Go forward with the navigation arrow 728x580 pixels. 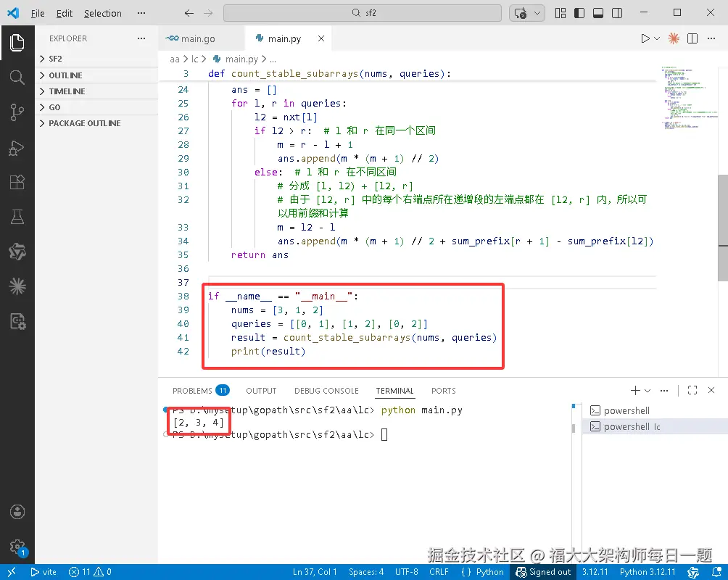click(x=208, y=13)
